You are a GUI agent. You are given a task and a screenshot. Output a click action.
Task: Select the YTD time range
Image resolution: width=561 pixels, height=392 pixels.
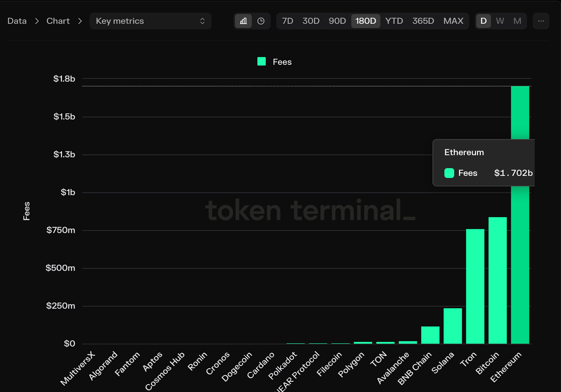click(x=394, y=21)
